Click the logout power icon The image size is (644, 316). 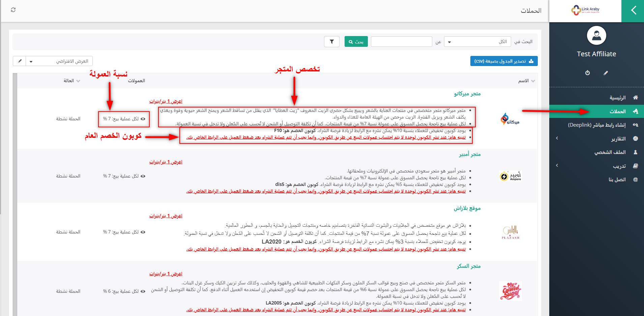coord(587,73)
